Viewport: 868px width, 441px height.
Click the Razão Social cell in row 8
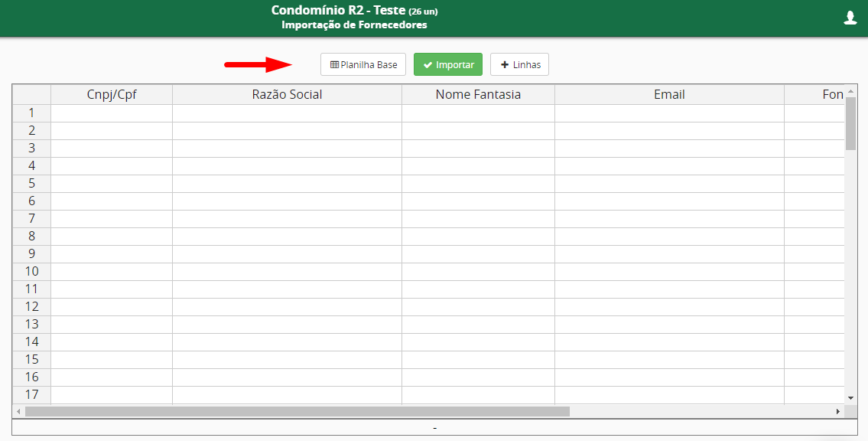coord(287,237)
